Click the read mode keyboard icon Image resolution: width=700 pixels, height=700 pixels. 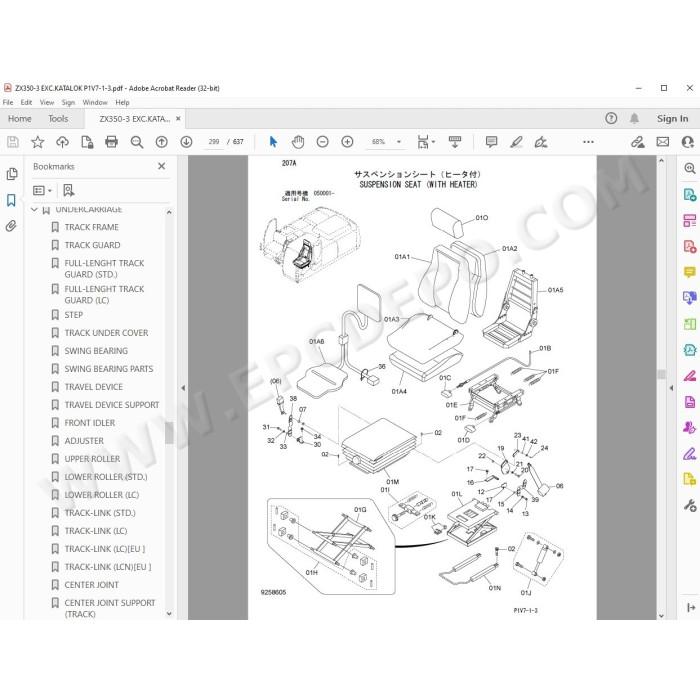click(x=455, y=142)
